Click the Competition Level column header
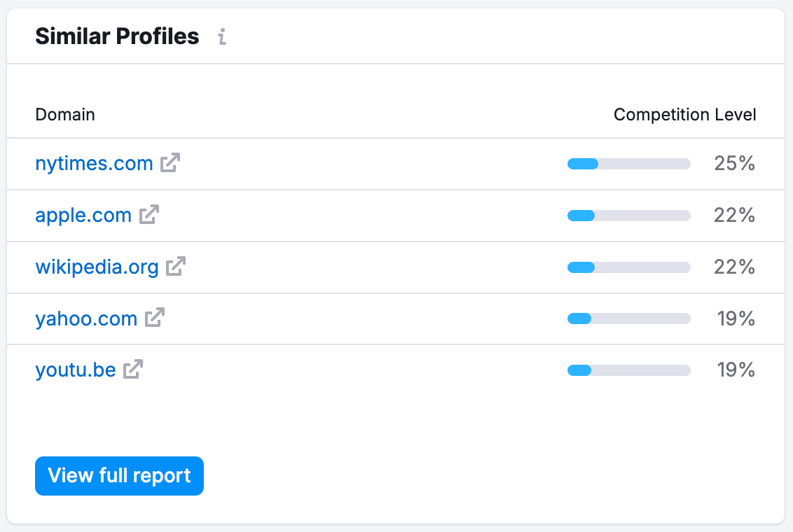This screenshot has width=793, height=532. tap(684, 114)
